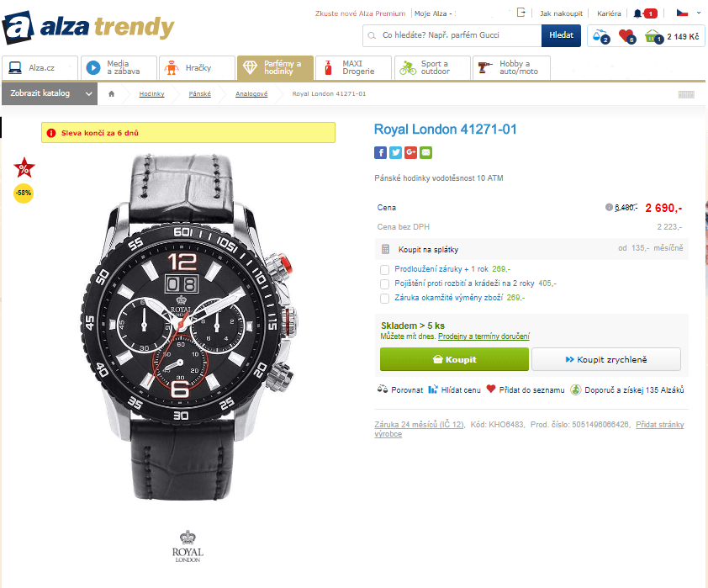The image size is (708, 588).
Task: Open favorites heart icon in header
Action: click(626, 35)
